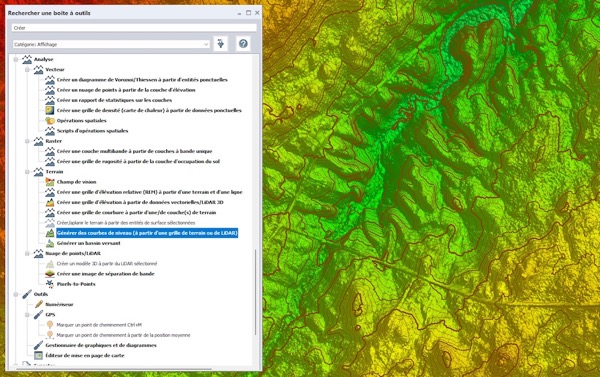Screen dimensions: 600x377
Task: Click the Éditeur de mise en page icon
Action: click(38, 355)
